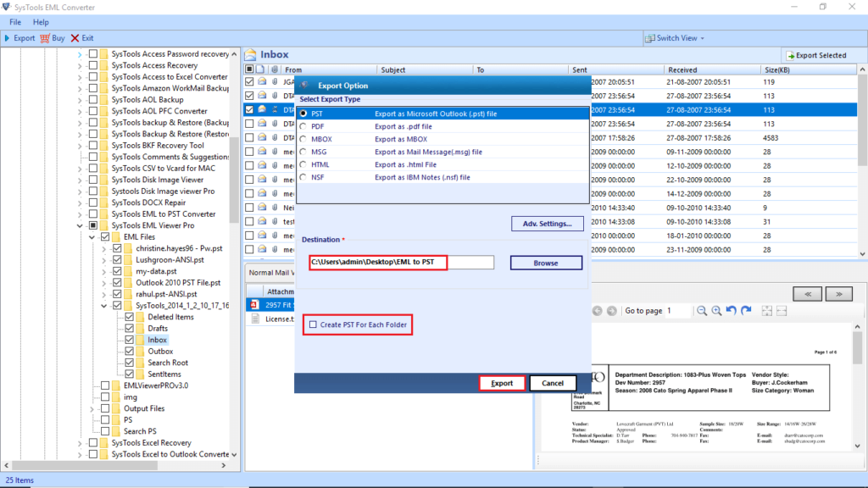The height and width of the screenshot is (488, 868).
Task: Rotate the preview counterclockwise
Action: (x=731, y=310)
